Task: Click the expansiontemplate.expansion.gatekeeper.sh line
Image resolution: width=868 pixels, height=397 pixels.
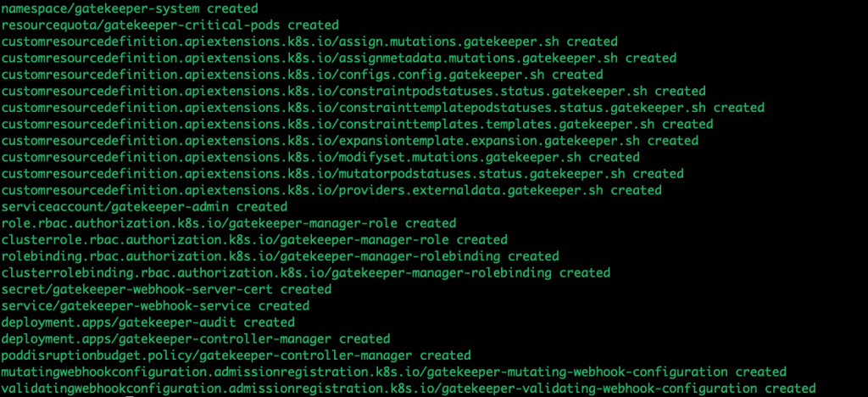Action: click(x=350, y=141)
